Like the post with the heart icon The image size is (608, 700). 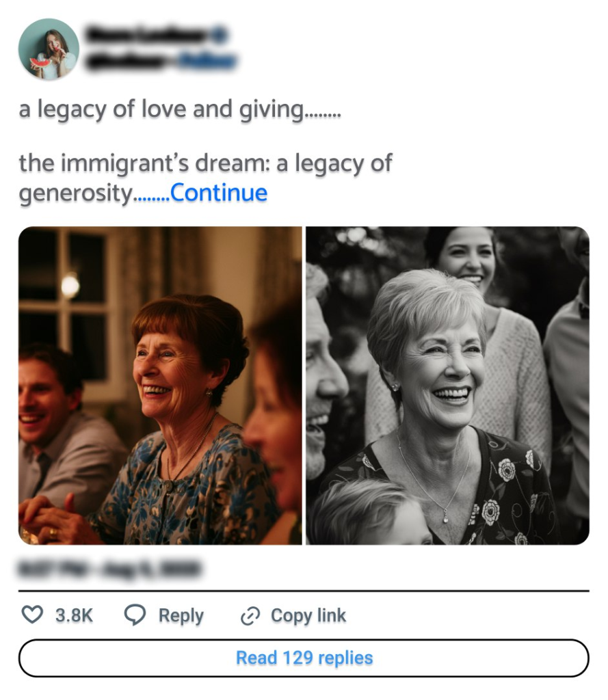[32, 615]
